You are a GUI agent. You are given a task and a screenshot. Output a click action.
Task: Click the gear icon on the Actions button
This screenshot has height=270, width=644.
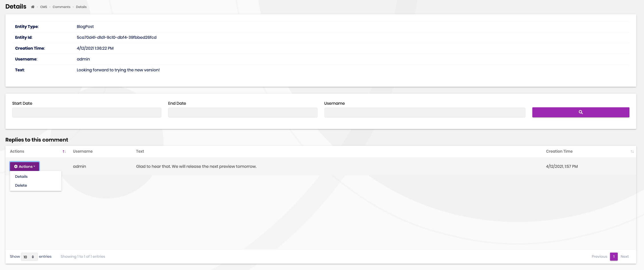(16, 166)
